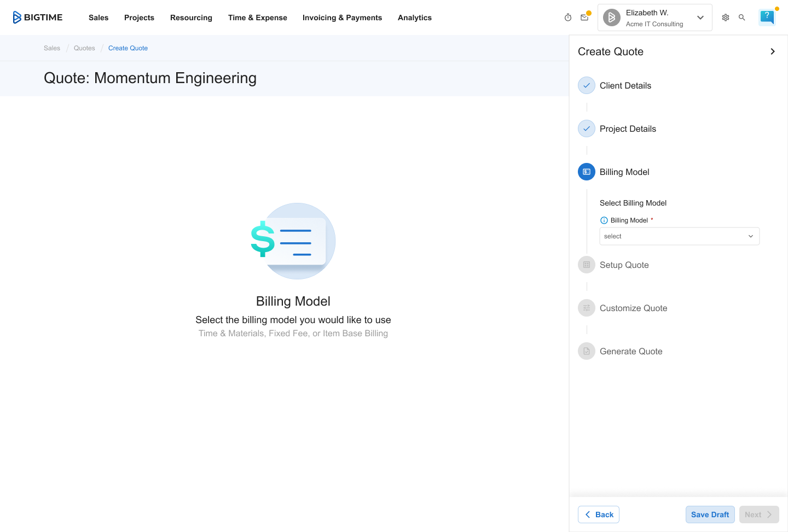The width and height of the screenshot is (788, 532).
Task: Open the Billing Model select dropdown
Action: click(679, 236)
